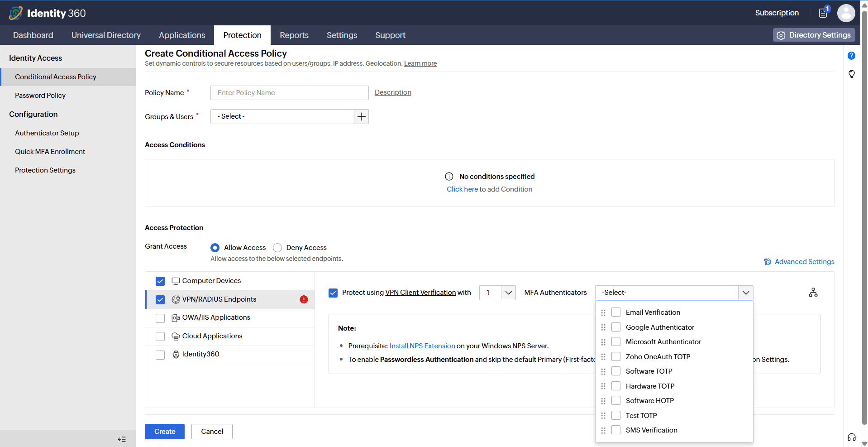
Task: Click the Identity 360 logo icon
Action: coord(16,13)
